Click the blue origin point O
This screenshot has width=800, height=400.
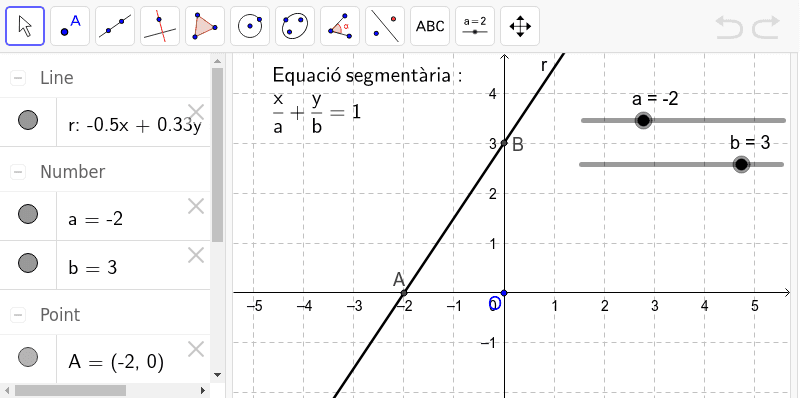point(504,293)
